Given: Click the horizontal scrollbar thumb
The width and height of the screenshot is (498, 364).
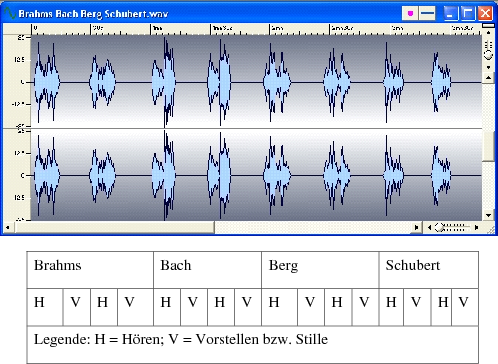Looking at the screenshot, I should coord(115,228).
